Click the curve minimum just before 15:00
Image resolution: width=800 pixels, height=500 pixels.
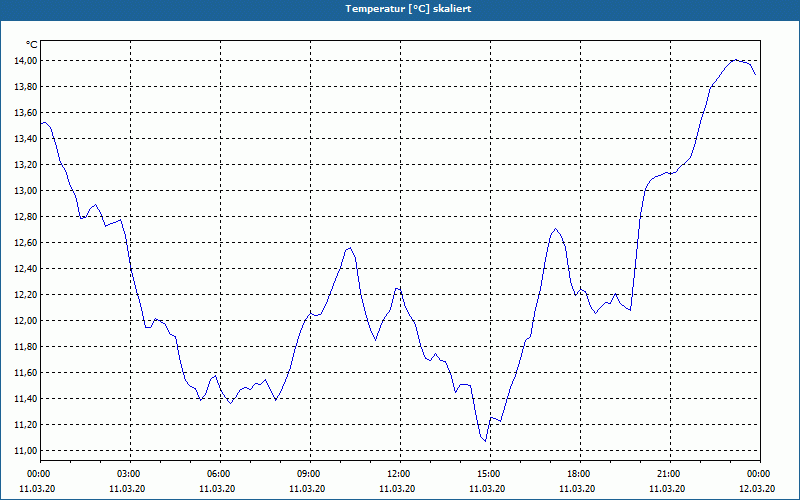[x=485, y=441]
